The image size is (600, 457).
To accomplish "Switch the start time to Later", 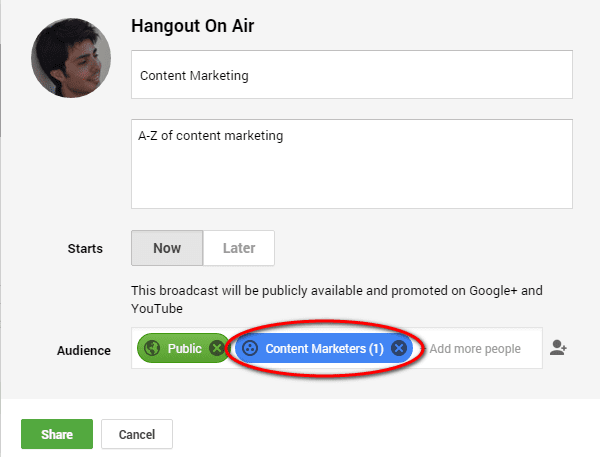I will click(239, 248).
